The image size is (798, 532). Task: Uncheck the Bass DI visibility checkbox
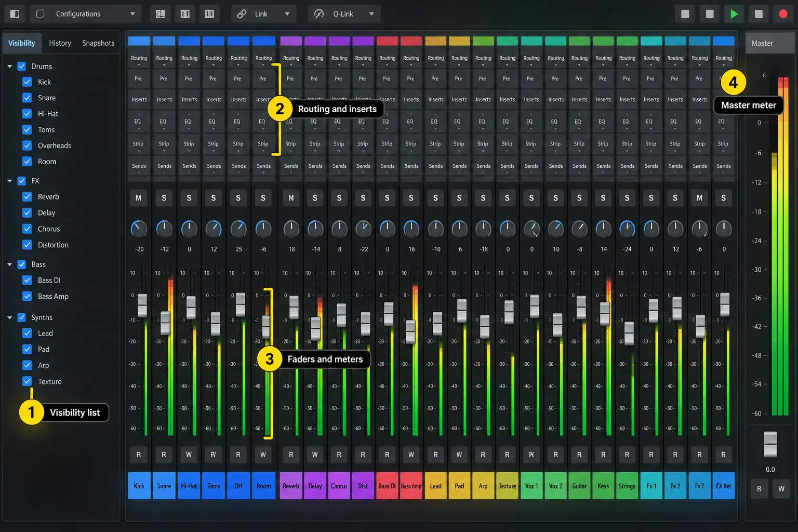click(27, 281)
